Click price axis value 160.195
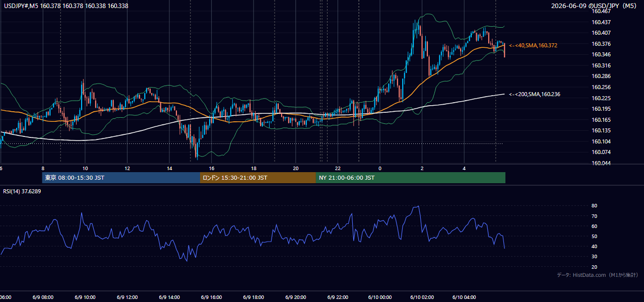Screen dimensions: 644x302 601,109
